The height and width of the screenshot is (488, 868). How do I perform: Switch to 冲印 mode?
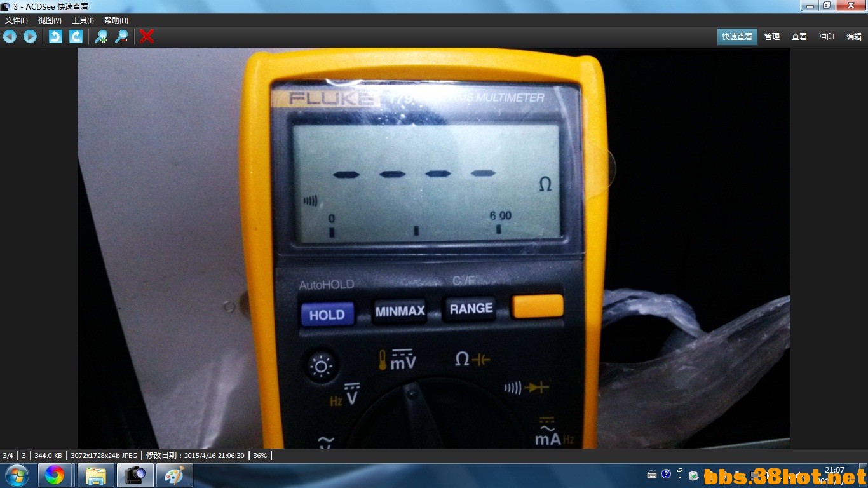pyautogui.click(x=827, y=37)
